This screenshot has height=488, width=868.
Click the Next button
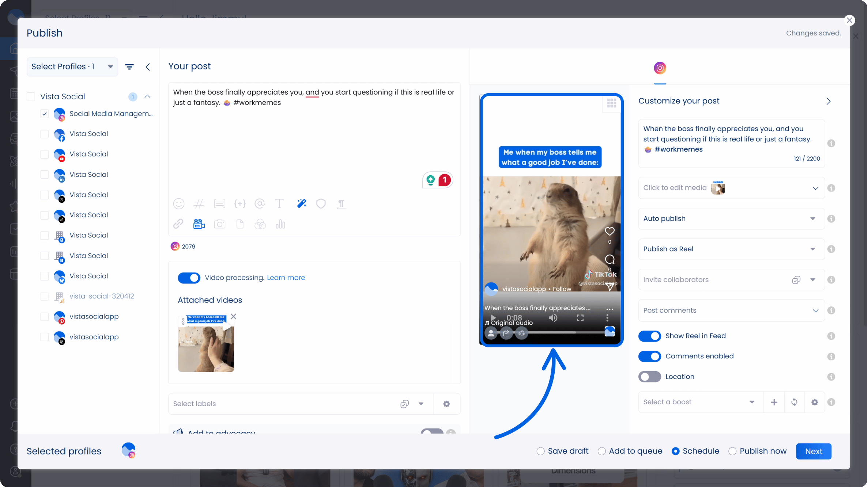[x=814, y=451]
